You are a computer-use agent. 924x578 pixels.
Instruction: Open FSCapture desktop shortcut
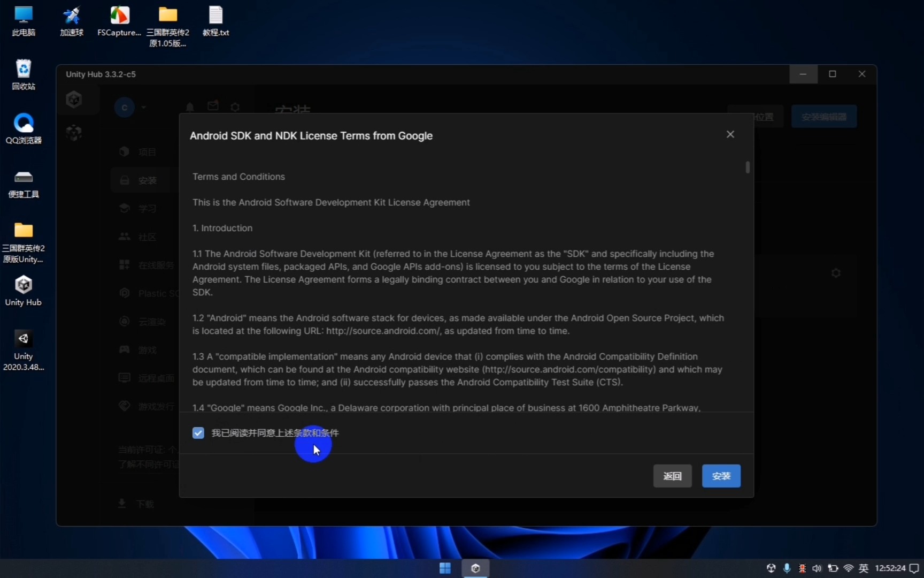[119, 21]
